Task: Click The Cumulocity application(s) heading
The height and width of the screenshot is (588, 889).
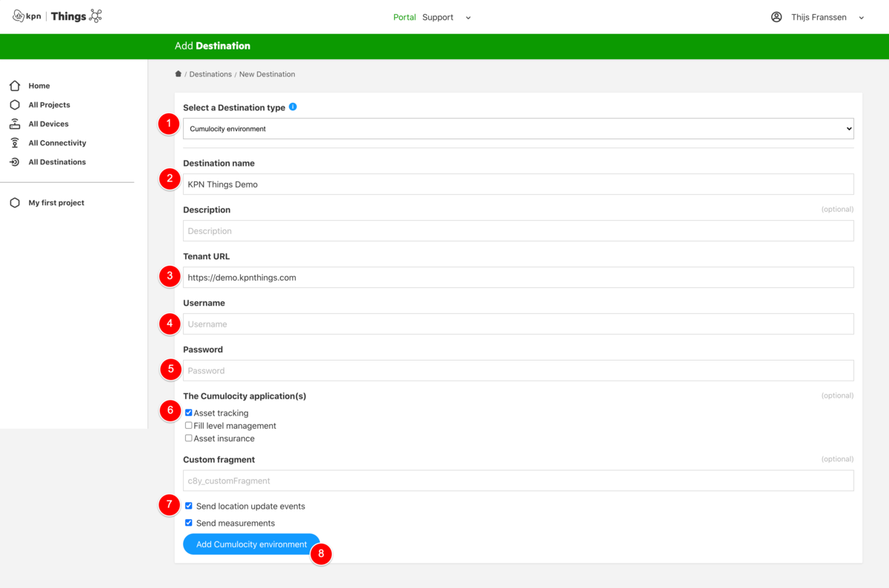Action: click(x=244, y=396)
